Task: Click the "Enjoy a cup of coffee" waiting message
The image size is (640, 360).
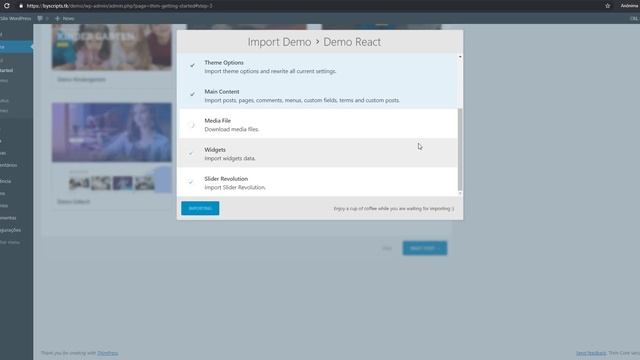Action: coord(394,209)
